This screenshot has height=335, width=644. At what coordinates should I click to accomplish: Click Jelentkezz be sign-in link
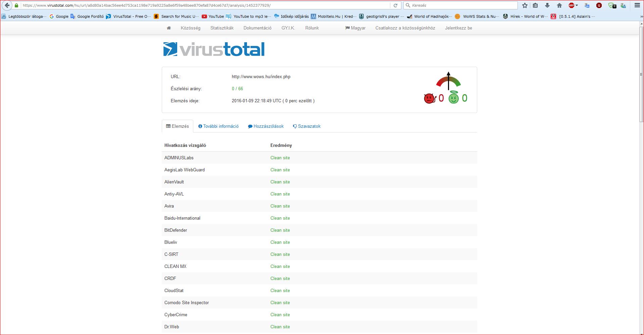458,28
